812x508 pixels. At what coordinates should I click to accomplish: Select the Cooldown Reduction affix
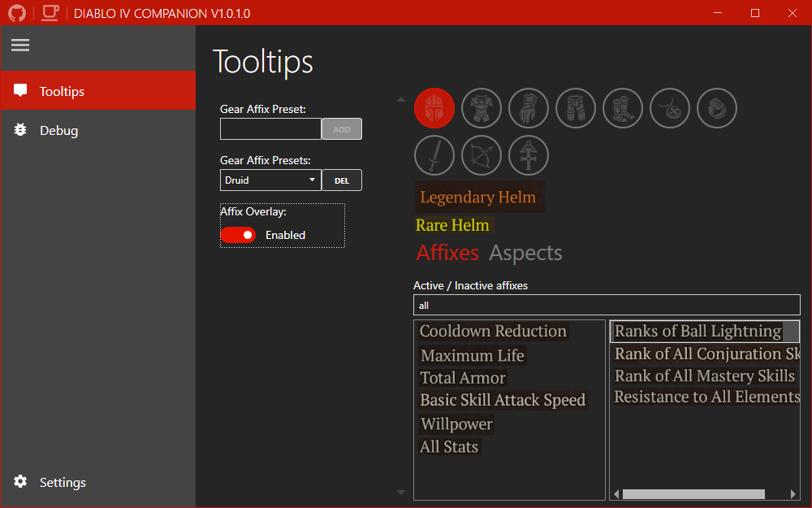pyautogui.click(x=493, y=331)
